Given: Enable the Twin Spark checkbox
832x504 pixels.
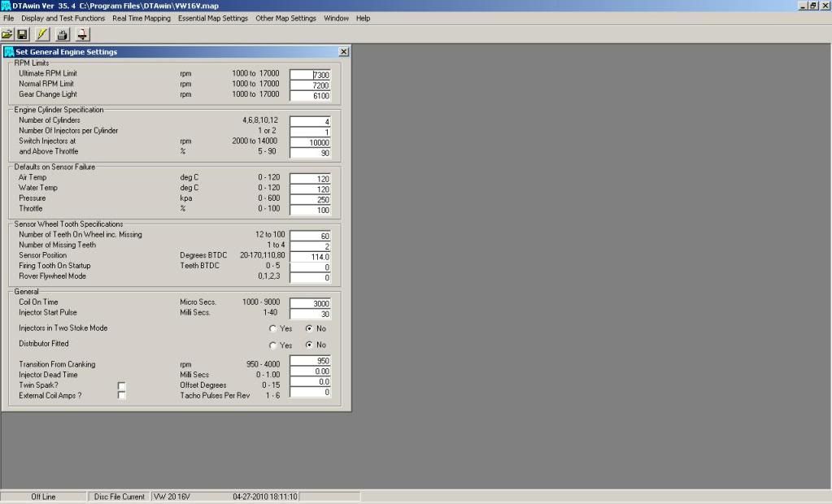Looking at the screenshot, I should coord(122,385).
